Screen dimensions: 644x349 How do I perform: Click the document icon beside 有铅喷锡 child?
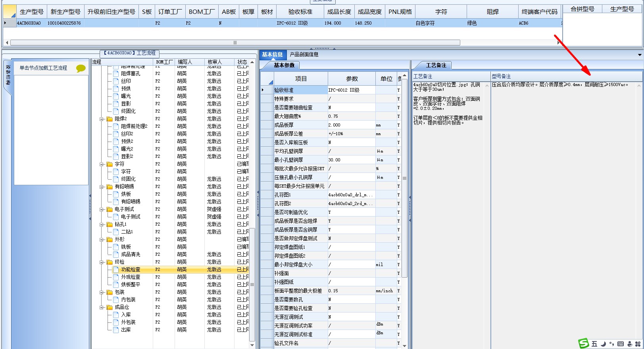tap(116, 201)
